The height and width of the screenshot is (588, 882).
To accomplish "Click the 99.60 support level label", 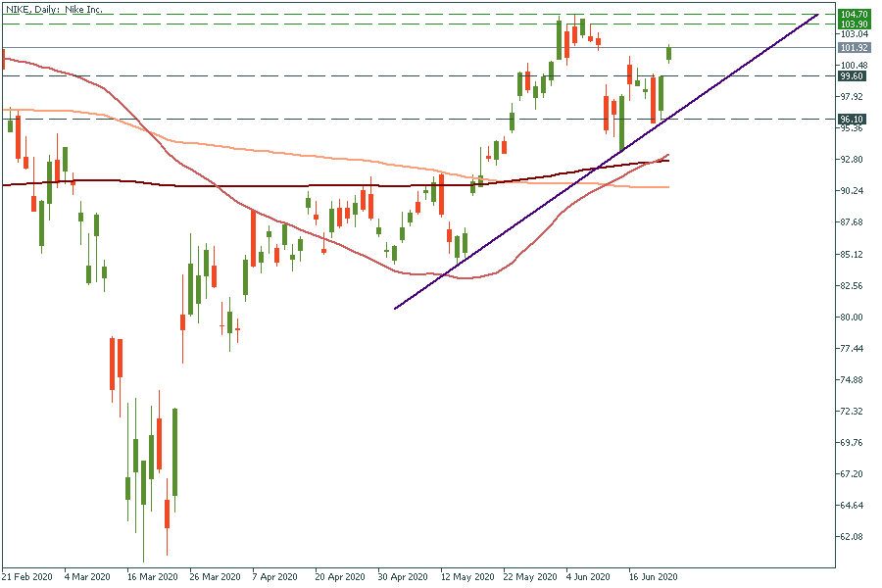I will pos(852,75).
